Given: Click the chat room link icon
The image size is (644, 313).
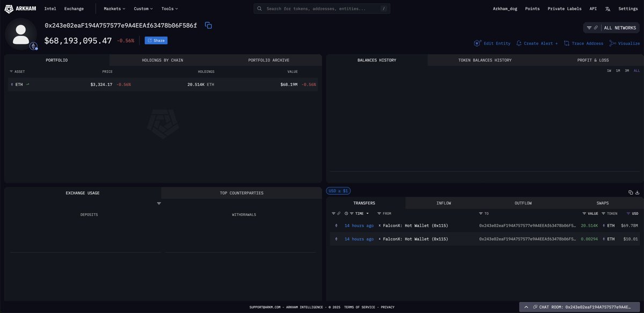Looking at the screenshot, I should click(535, 307).
